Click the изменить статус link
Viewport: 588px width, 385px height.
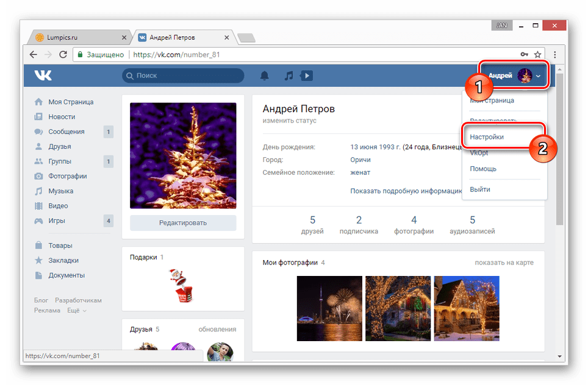(290, 121)
